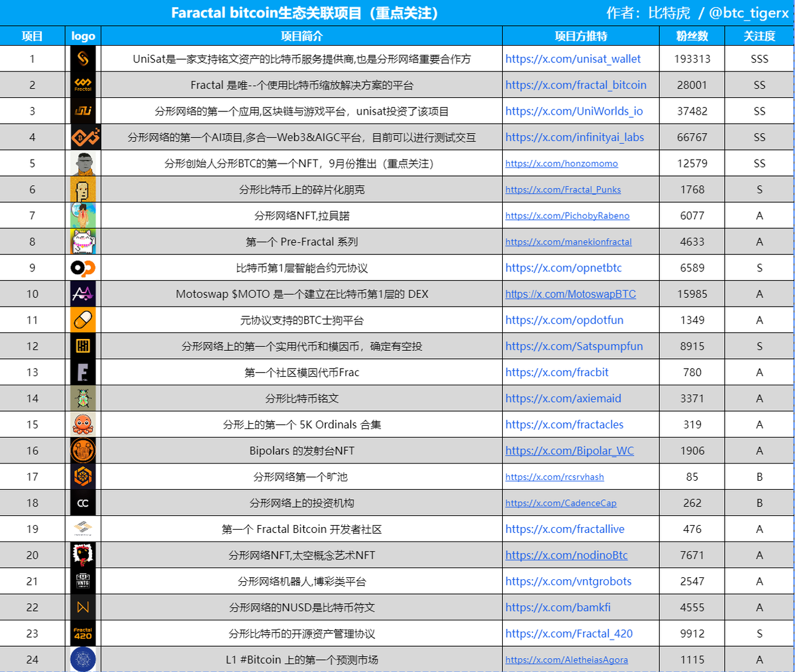Image resolution: width=795 pixels, height=672 pixels.
Task: Click the 'Bipolars 的发射台NFT' description cell
Action: (x=301, y=451)
